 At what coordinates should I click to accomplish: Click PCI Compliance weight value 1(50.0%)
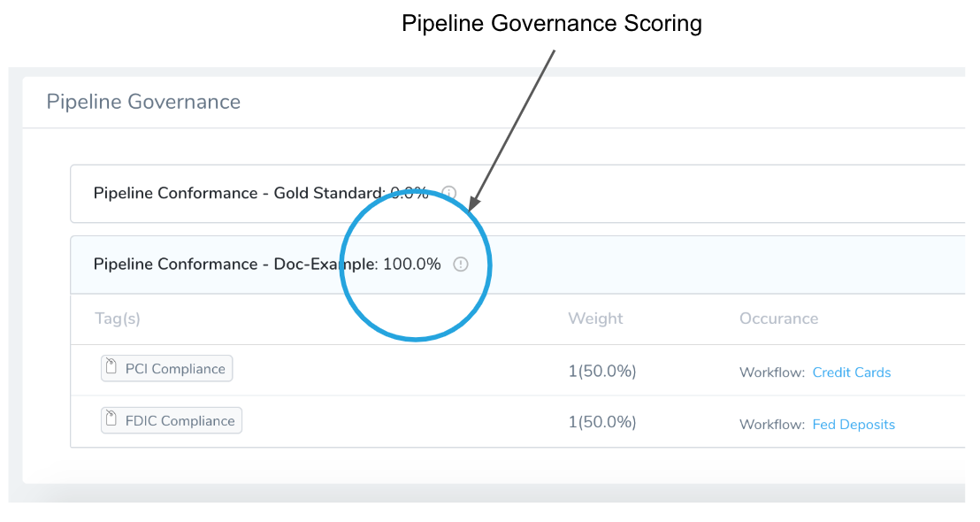pyautogui.click(x=601, y=372)
